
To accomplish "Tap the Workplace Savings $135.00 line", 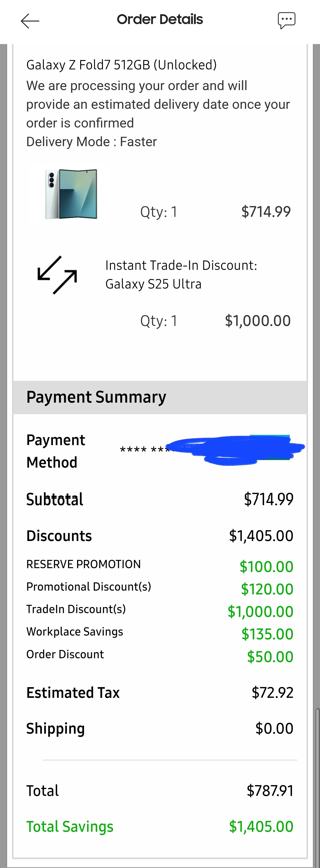I will 160,633.
